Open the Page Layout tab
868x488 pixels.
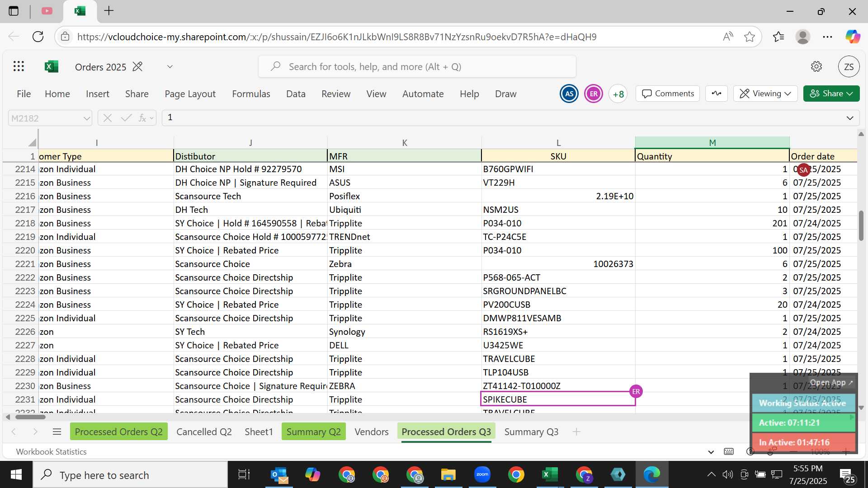coord(190,94)
